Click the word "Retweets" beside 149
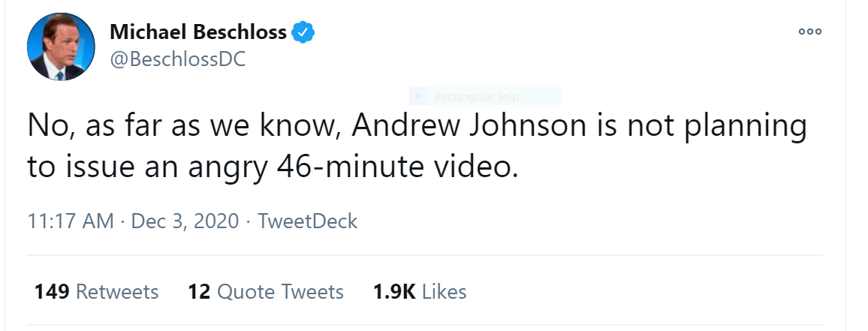Viewport: 868px width, 331px height. click(118, 291)
